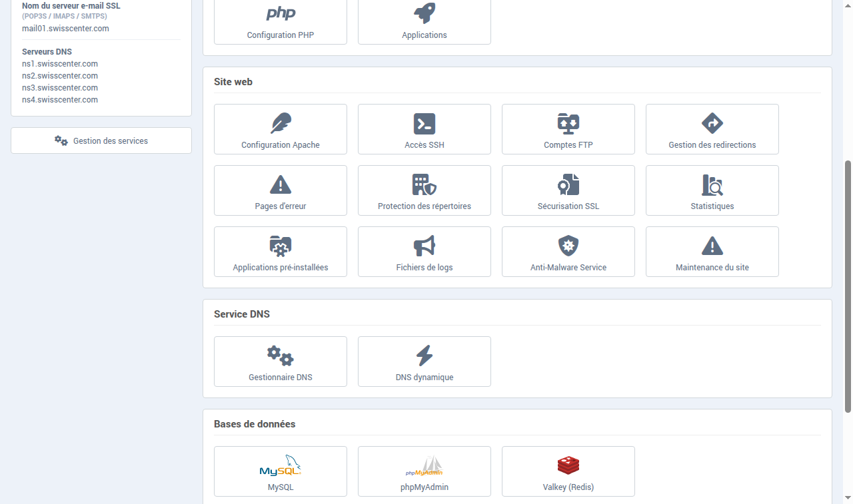Open the Statistiques chart icon
Viewport: 853px width, 504px height.
(712, 184)
